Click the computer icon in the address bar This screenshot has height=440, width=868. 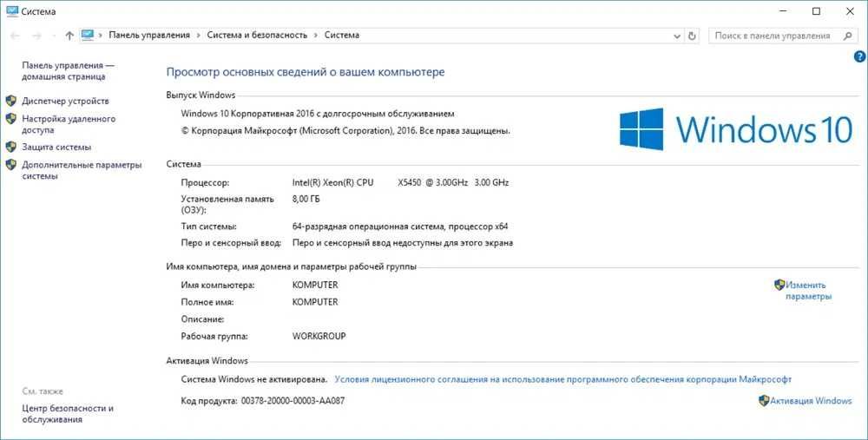(x=88, y=35)
